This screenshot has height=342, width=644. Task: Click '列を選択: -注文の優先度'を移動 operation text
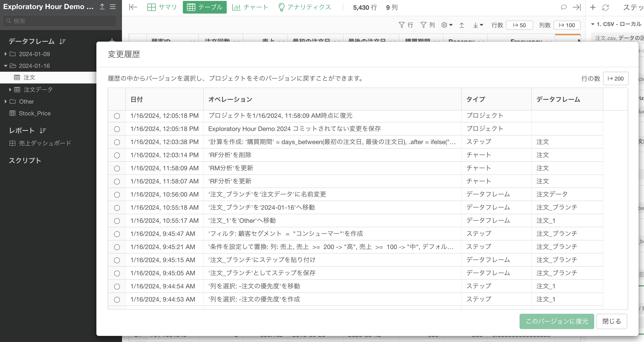pyautogui.click(x=254, y=286)
